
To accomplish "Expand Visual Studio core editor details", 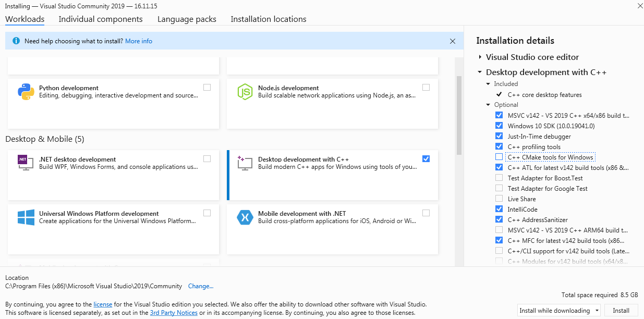I will 480,57.
